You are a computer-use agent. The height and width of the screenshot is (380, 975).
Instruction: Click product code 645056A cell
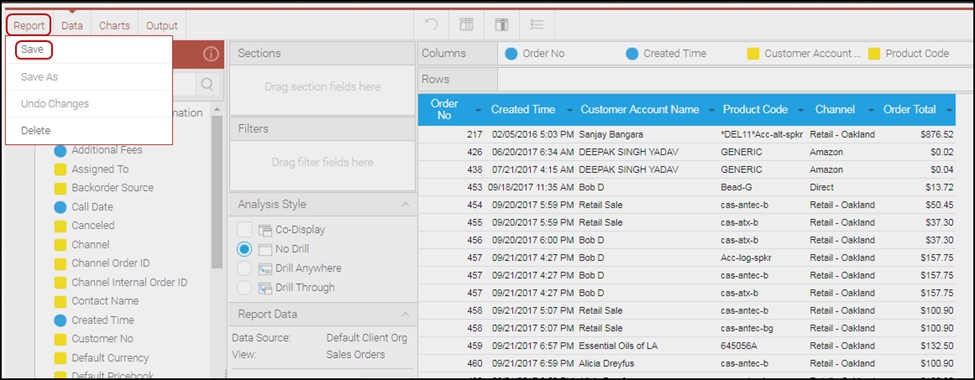(739, 346)
